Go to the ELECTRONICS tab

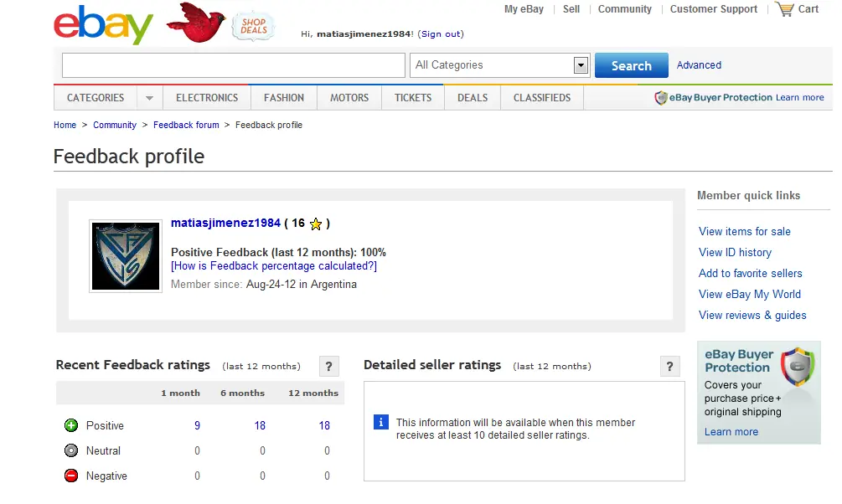pos(207,98)
